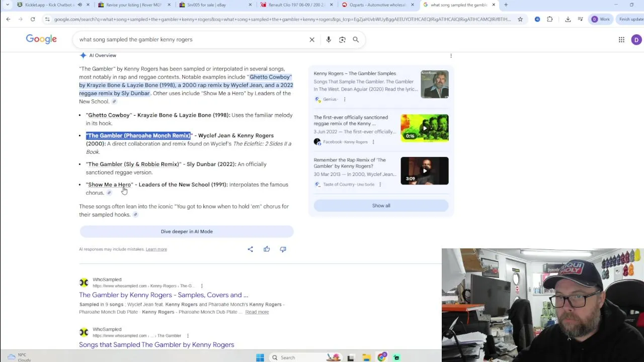This screenshot has height=362, width=644.
Task: Share the AI Overview response
Action: pyautogui.click(x=250, y=249)
